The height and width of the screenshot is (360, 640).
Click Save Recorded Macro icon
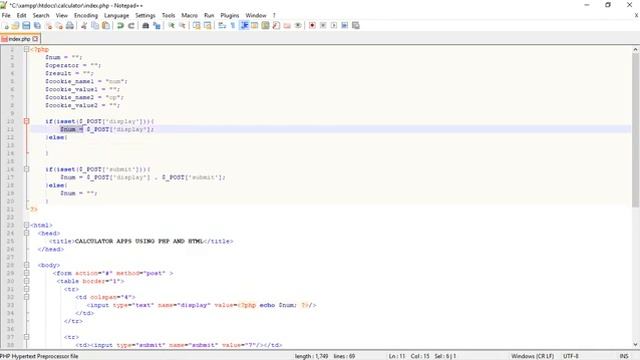point(356,26)
